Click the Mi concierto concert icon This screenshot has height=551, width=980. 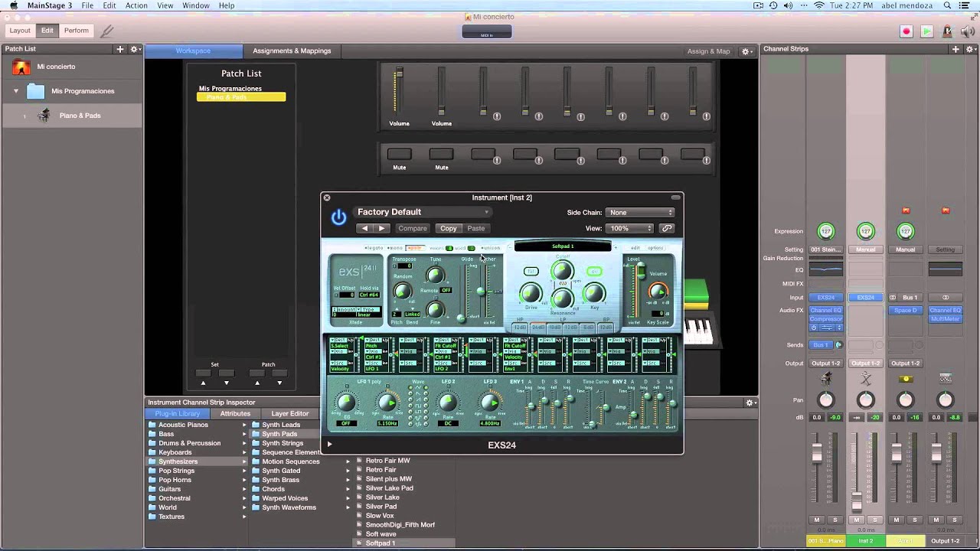(x=21, y=67)
